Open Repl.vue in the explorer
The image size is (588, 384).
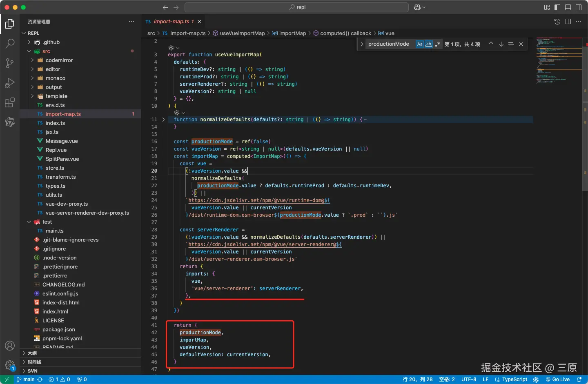point(56,150)
